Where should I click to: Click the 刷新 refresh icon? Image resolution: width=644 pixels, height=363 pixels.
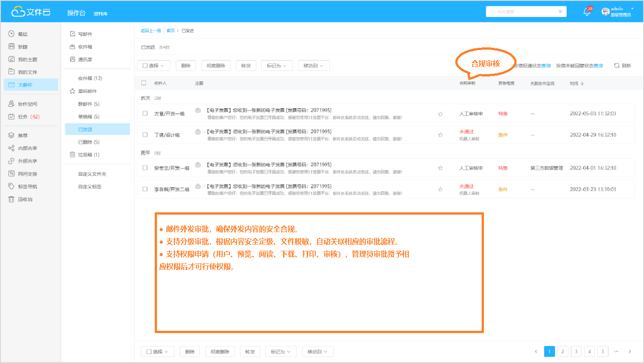click(617, 65)
